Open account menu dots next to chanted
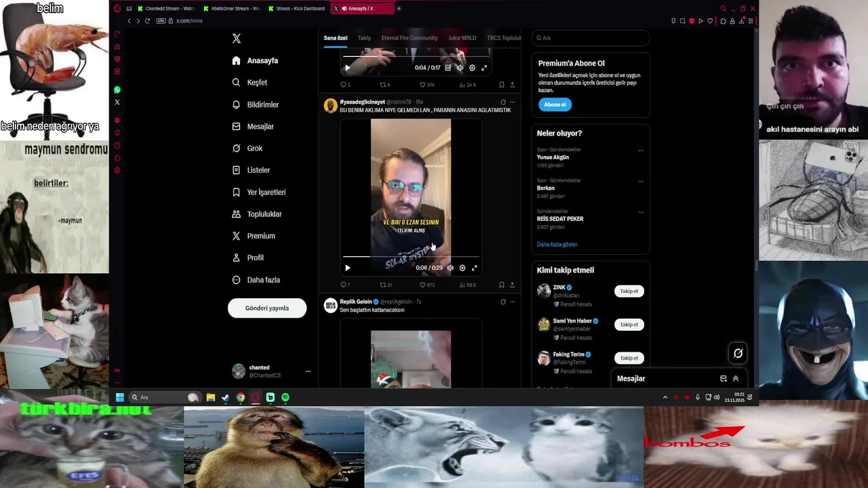The width and height of the screenshot is (868, 488). [x=308, y=371]
